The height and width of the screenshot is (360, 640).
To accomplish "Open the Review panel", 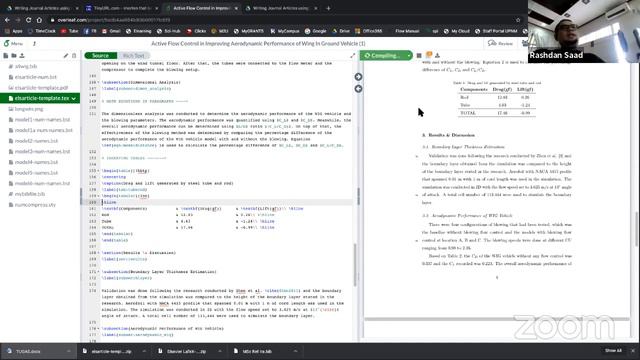I will (500, 43).
